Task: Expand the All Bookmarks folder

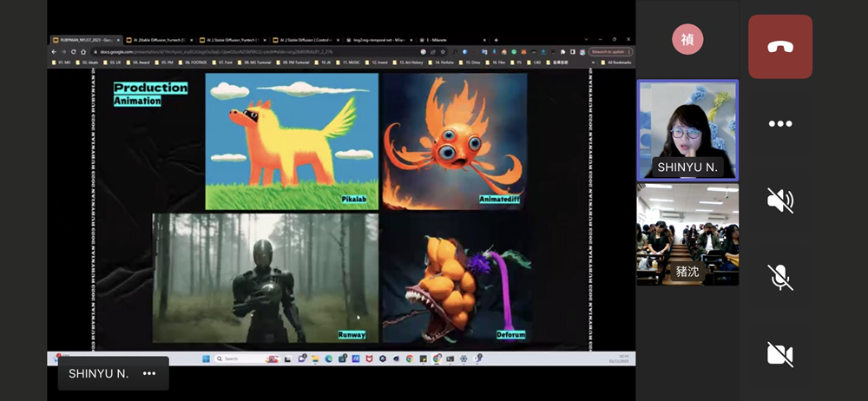Action: coord(618,62)
